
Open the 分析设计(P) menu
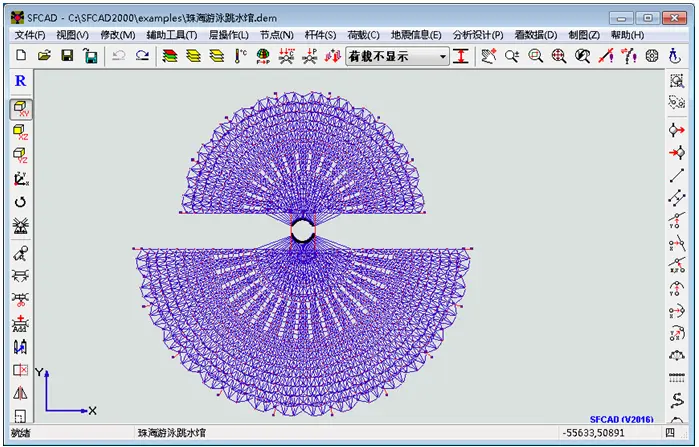(x=478, y=35)
